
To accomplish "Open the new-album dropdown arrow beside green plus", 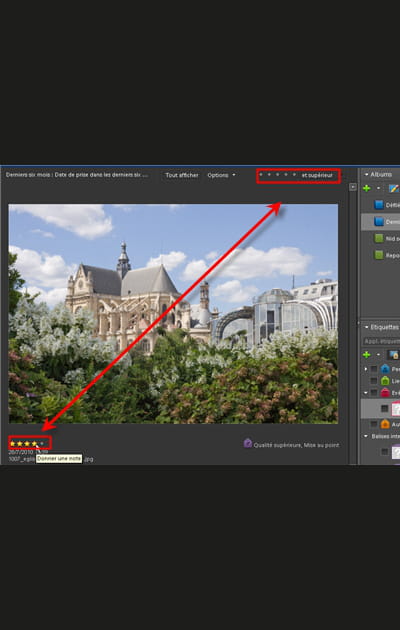I will click(378, 188).
